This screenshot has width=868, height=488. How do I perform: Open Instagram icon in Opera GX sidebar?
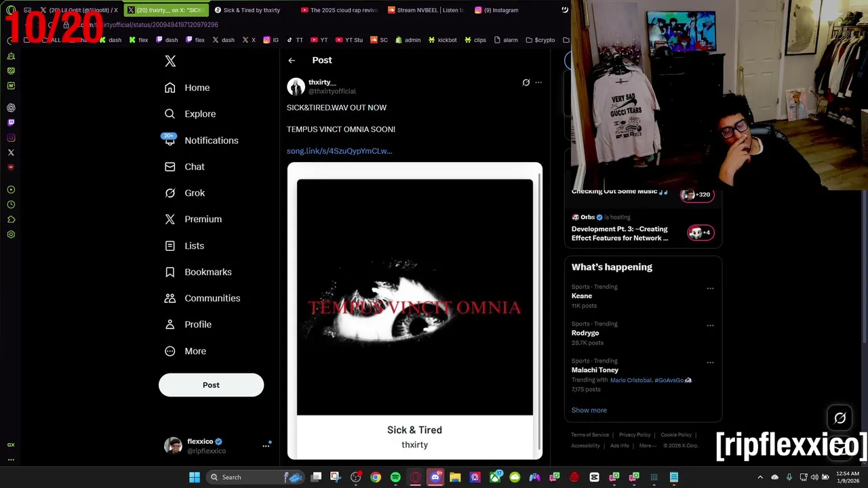pos(11,138)
